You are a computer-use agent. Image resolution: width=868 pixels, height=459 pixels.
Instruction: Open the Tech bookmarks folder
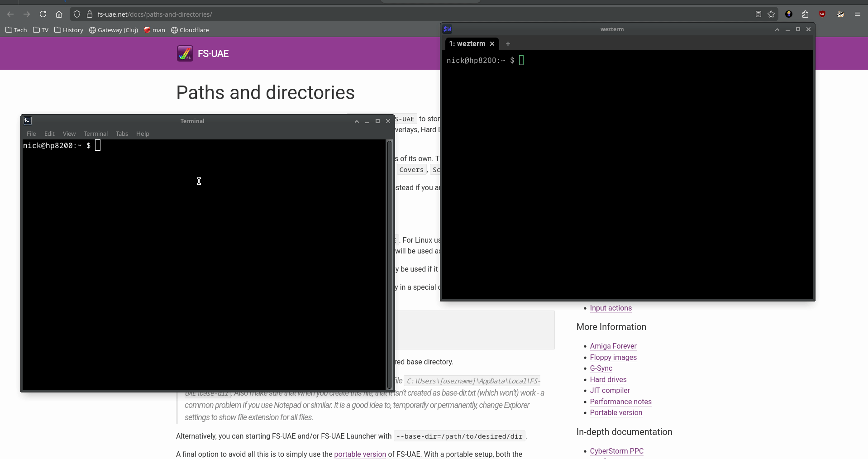(16, 30)
